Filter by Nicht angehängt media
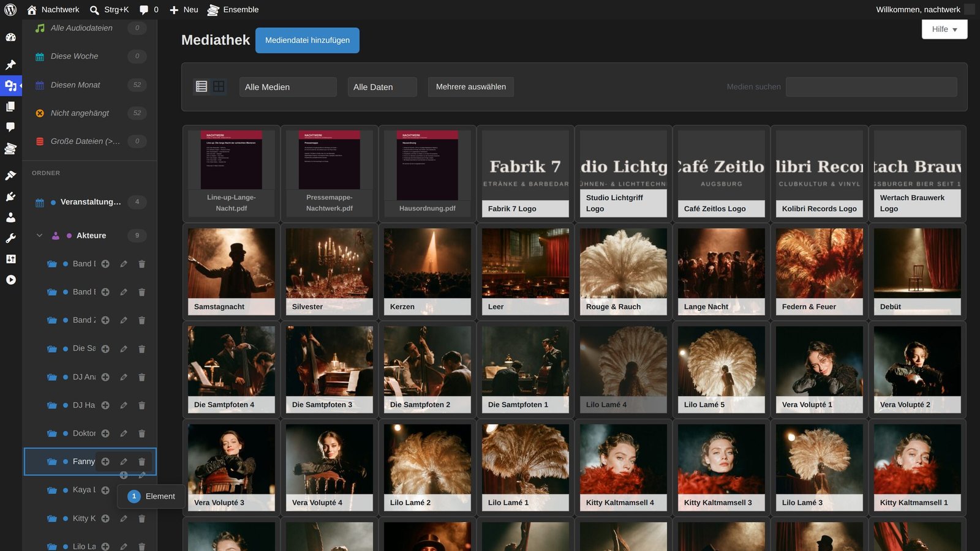 click(90, 113)
